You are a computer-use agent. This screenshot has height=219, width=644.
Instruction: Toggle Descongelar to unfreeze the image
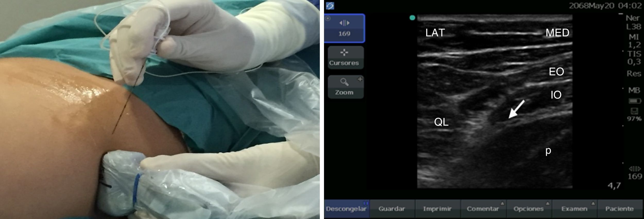click(346, 208)
